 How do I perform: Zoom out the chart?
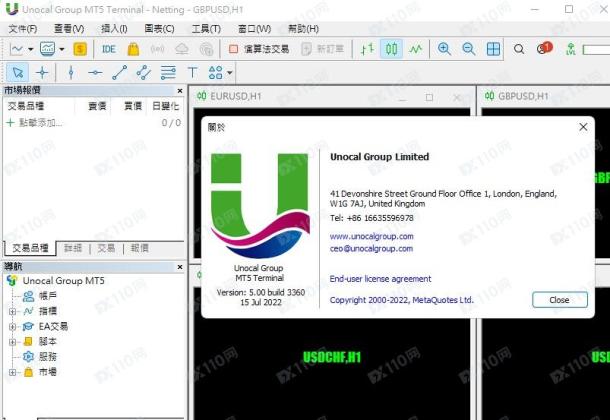[468, 49]
